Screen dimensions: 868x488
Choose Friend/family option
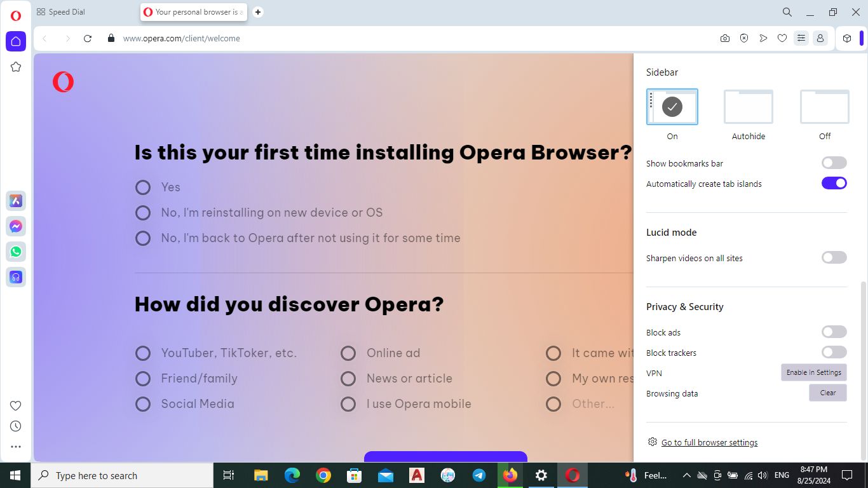point(143,379)
